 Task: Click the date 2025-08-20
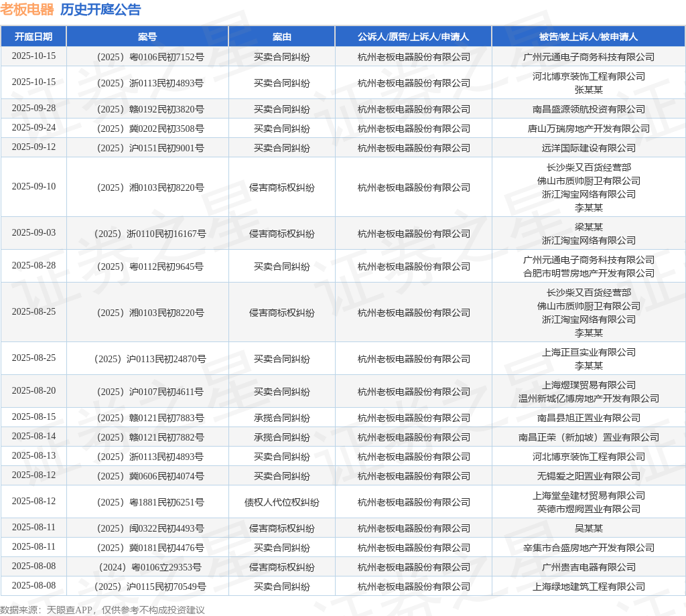pyautogui.click(x=33, y=390)
